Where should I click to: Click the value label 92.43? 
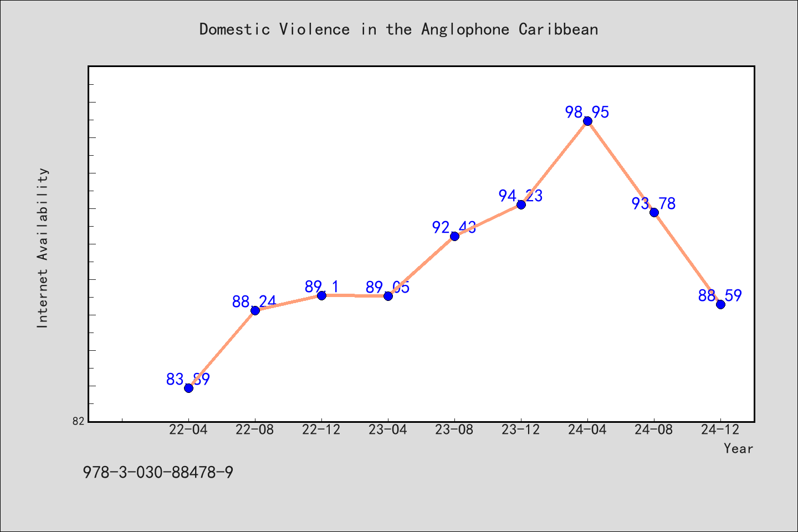[x=454, y=228]
